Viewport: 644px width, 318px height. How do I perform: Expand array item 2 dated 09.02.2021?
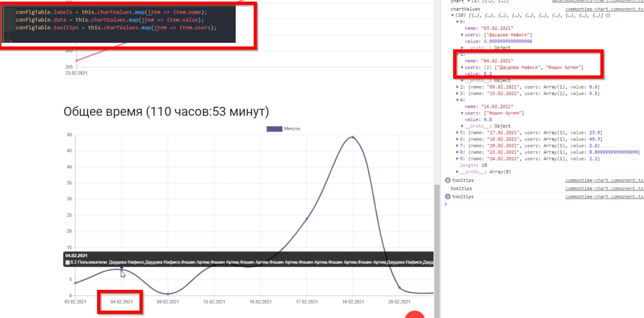pyautogui.click(x=457, y=87)
